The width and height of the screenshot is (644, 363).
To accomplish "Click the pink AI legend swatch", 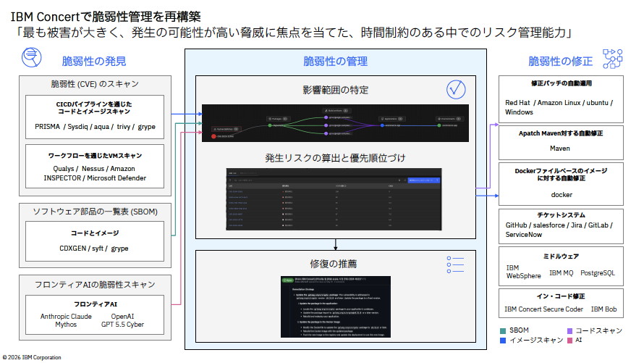I will click(569, 341).
